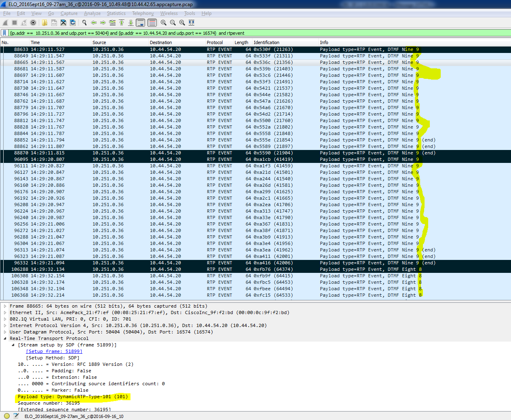
Task: Sort packets by the Destination column header
Action: (x=177, y=42)
